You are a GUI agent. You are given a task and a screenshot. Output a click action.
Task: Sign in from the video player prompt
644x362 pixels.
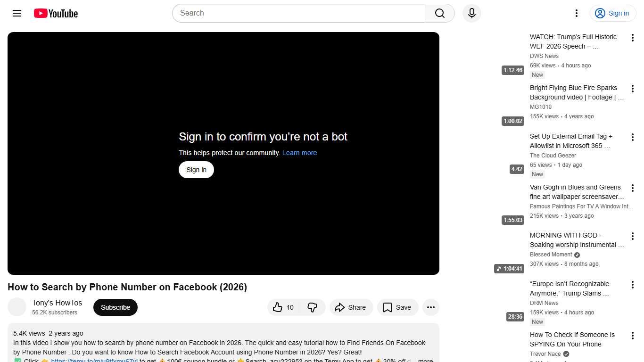196,169
